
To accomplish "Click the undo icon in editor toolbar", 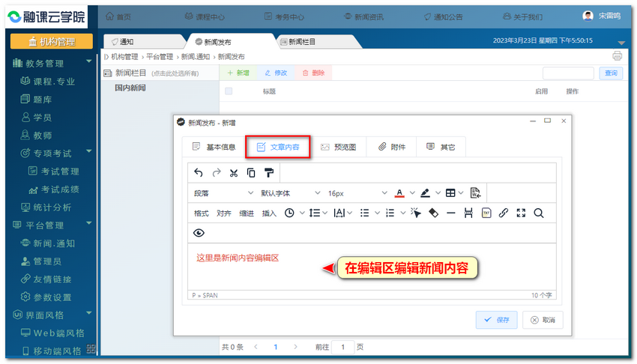I will tap(198, 173).
